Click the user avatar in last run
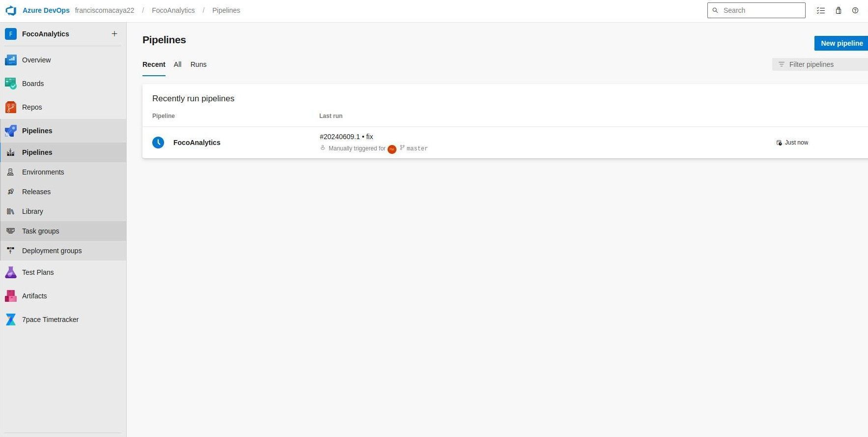The image size is (868, 437). point(392,149)
